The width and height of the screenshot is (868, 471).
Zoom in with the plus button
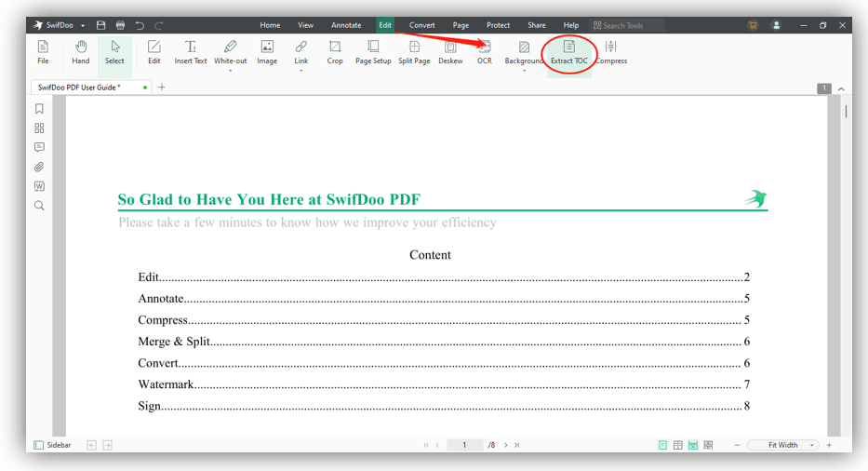[829, 445]
